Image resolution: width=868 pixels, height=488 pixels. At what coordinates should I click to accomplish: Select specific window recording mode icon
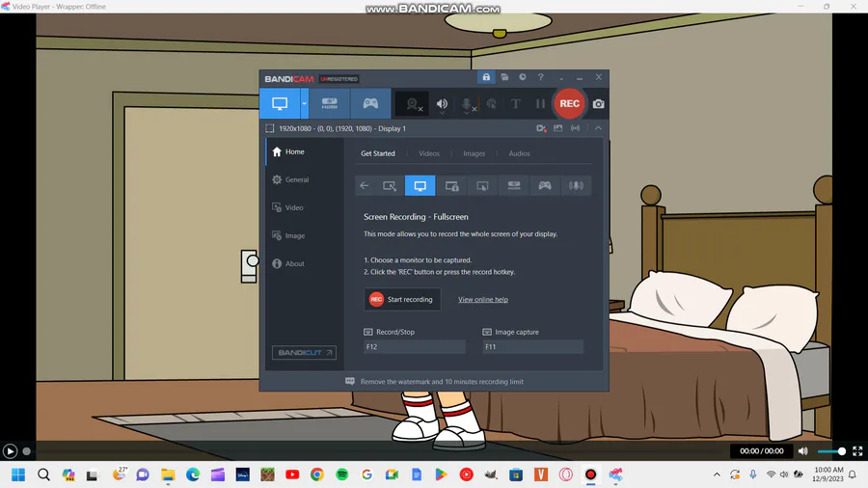(451, 186)
